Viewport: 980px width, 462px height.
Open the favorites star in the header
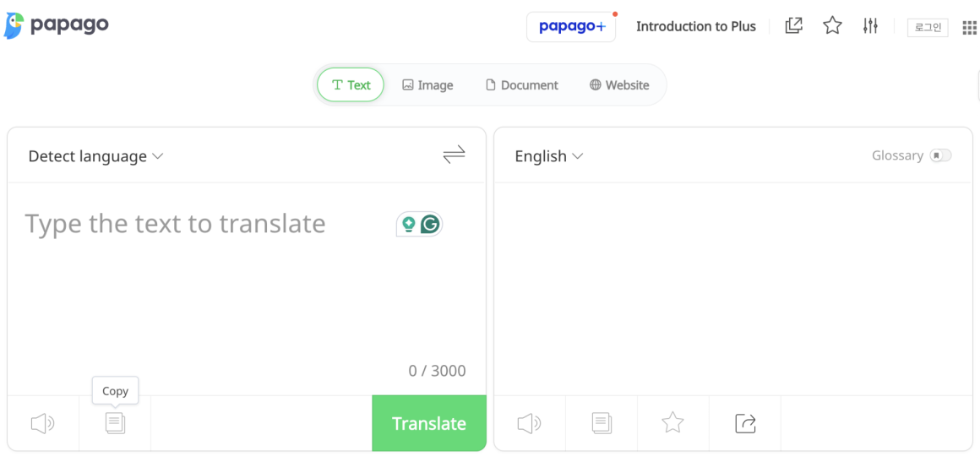832,26
